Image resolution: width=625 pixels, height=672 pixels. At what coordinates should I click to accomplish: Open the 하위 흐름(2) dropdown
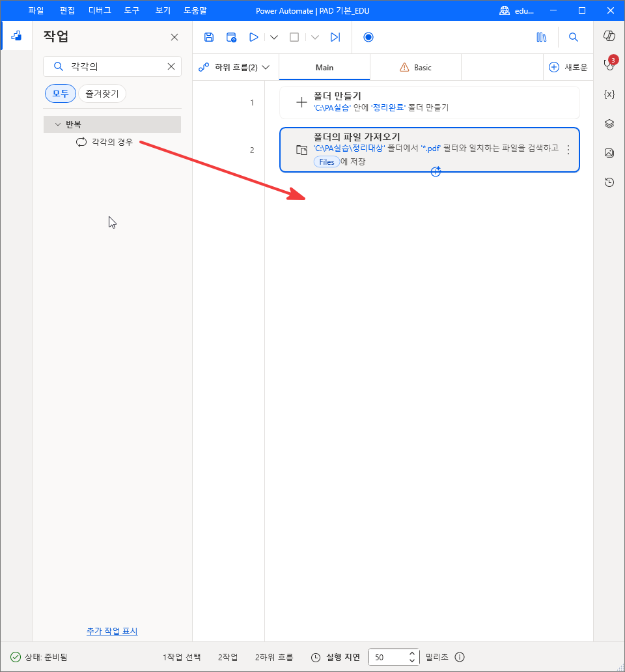[234, 67]
